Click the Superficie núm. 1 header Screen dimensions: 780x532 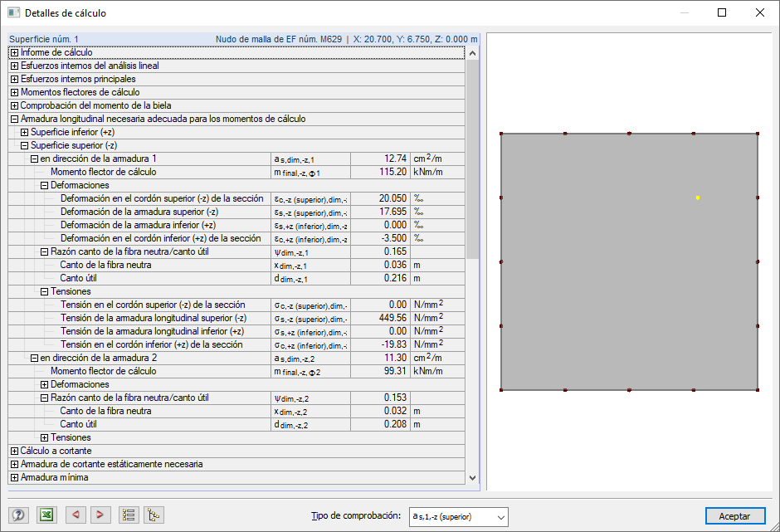click(44, 39)
